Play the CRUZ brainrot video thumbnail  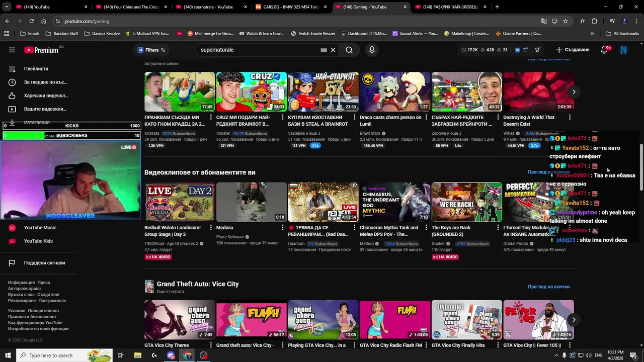point(251,92)
